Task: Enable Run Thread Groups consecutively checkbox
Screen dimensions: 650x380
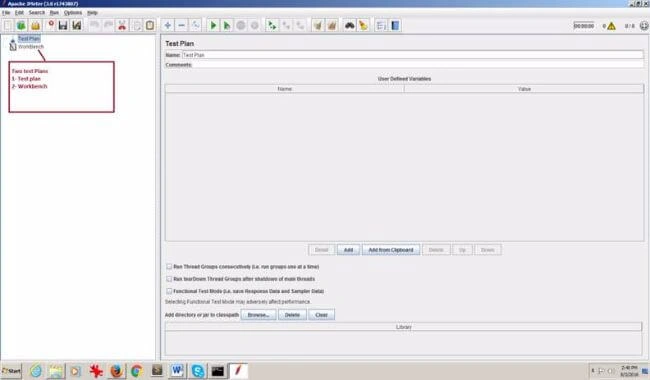Action: (169, 266)
